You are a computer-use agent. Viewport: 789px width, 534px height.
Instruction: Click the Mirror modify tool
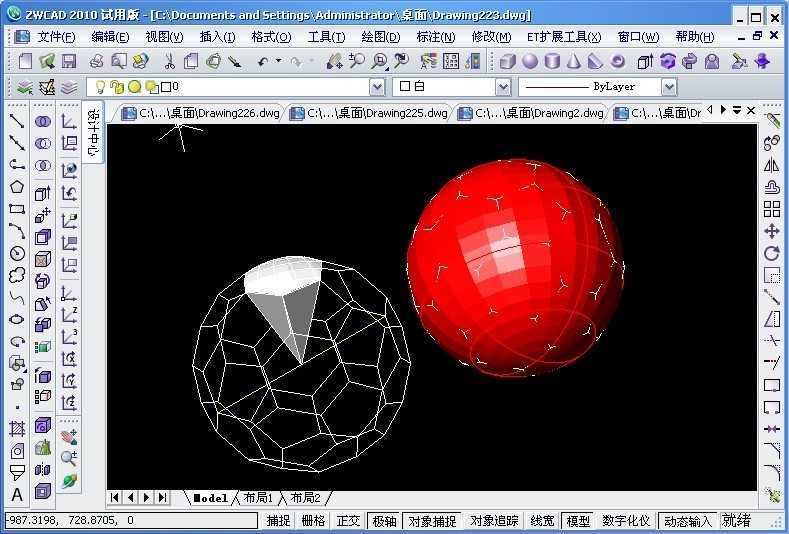pyautogui.click(x=771, y=165)
